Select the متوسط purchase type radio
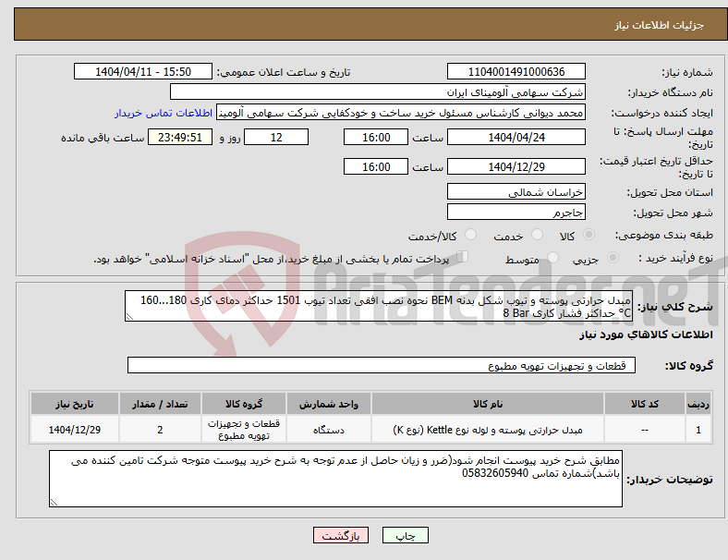Viewport: 728px width, 560px height. pyautogui.click(x=553, y=258)
